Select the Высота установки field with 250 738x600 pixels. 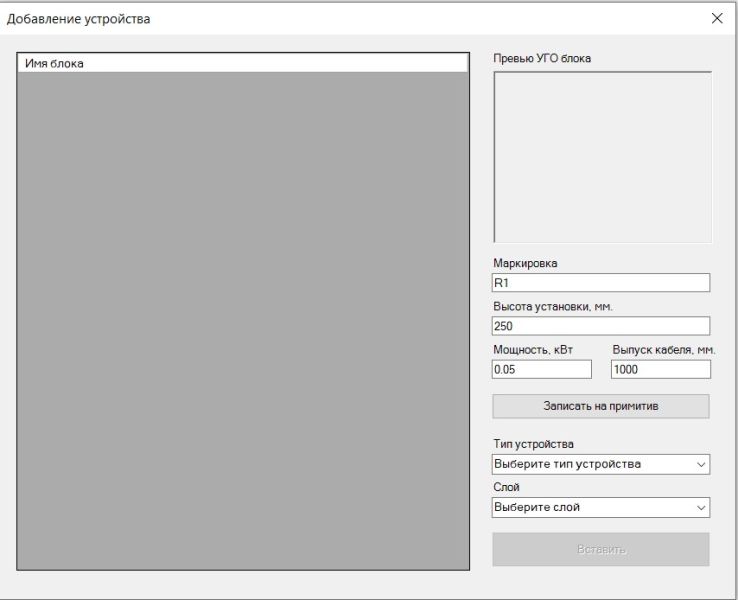(x=601, y=326)
